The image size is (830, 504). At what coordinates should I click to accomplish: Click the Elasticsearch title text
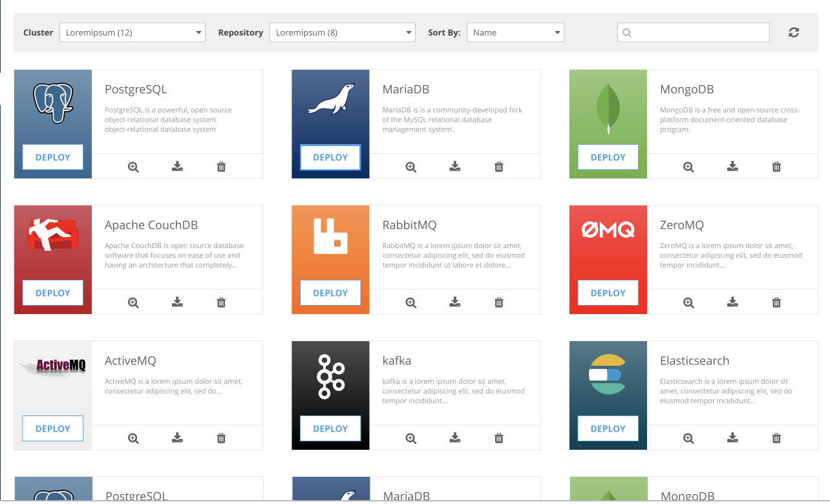695,361
